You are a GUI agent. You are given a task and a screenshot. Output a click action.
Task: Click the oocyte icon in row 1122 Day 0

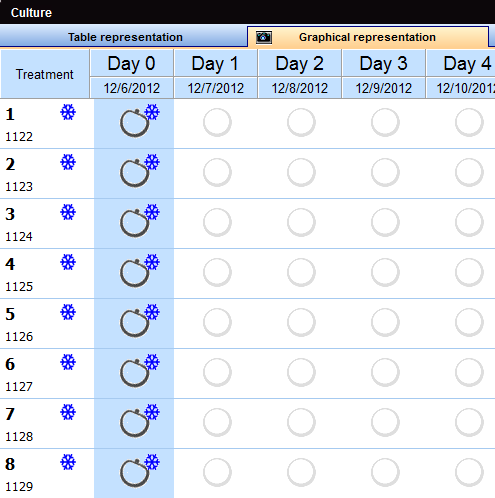pyautogui.click(x=139, y=121)
